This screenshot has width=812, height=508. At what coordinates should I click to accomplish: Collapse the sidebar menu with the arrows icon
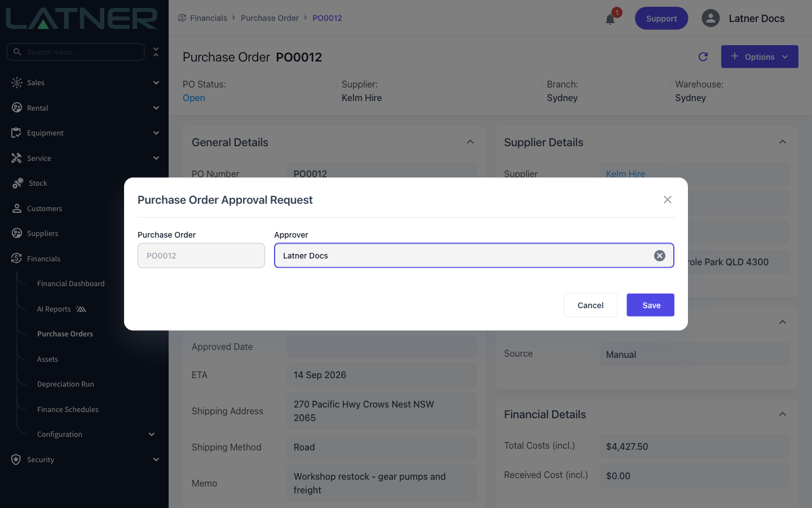click(156, 52)
